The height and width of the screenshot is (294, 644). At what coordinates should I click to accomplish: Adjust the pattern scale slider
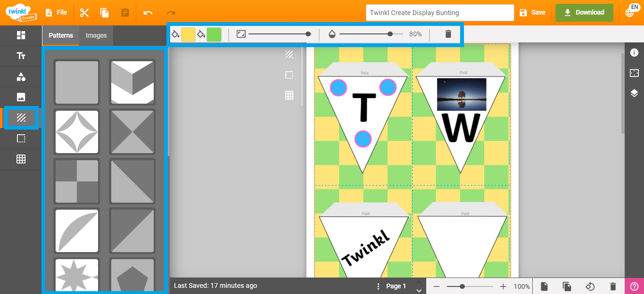(x=280, y=34)
